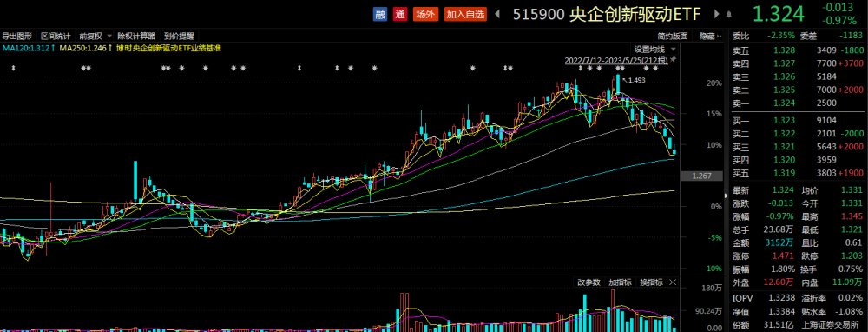Image resolution: width=868 pixels, height=332 pixels.
Task: Click the 净值 1.3384 net value
Action: coord(781,312)
